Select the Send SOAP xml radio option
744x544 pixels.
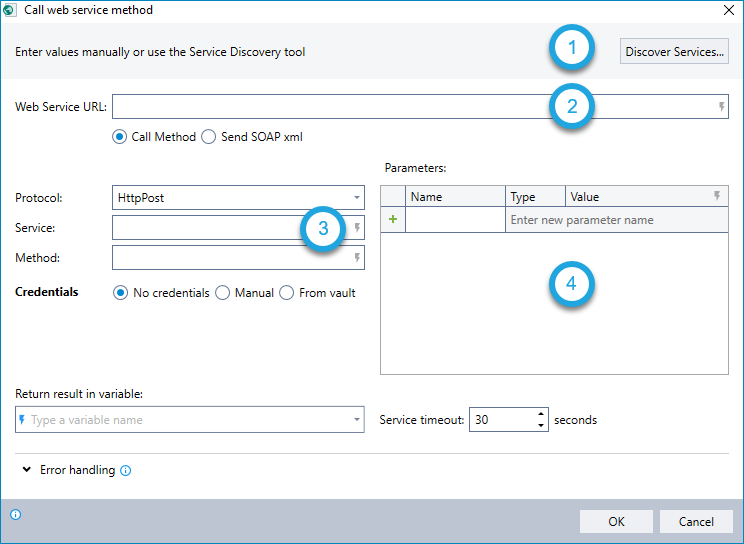pyautogui.click(x=209, y=137)
